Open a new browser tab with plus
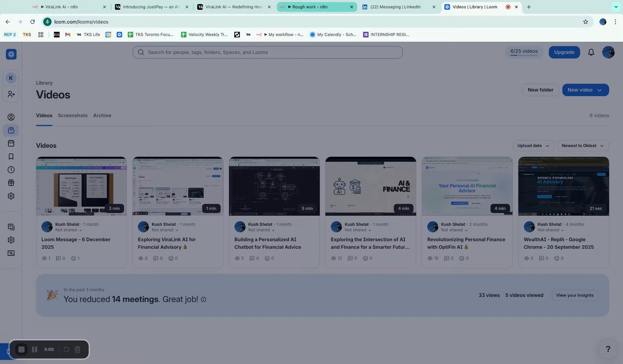The width and height of the screenshot is (623, 364). [529, 7]
